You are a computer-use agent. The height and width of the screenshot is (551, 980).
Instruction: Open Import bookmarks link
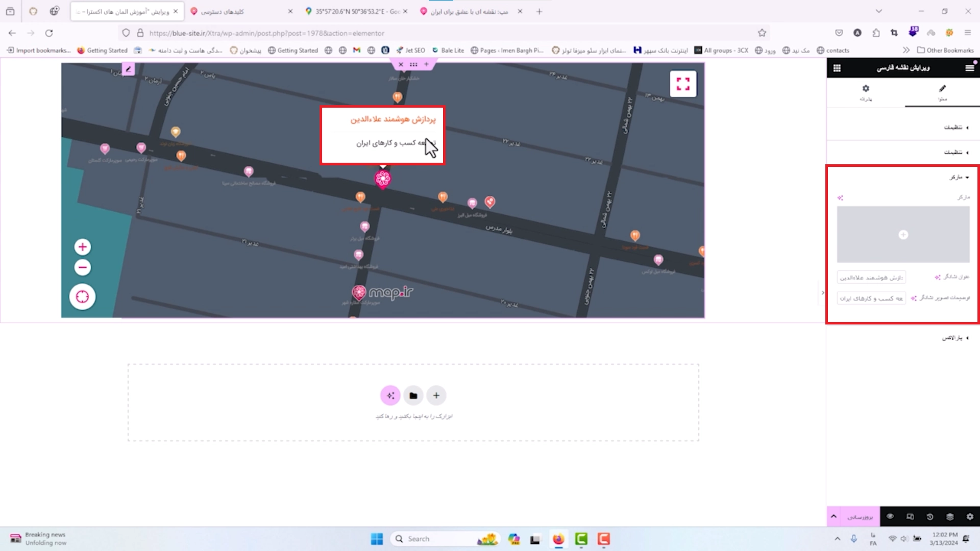click(x=38, y=50)
